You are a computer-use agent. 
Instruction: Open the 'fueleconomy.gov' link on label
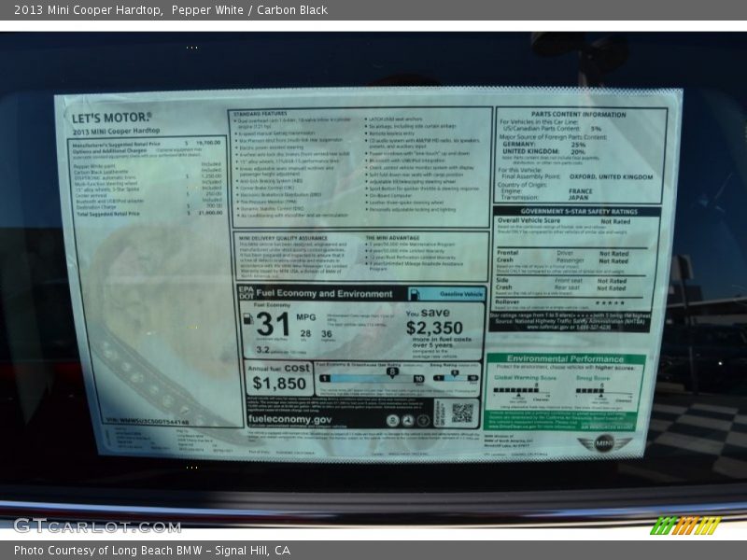point(289,419)
